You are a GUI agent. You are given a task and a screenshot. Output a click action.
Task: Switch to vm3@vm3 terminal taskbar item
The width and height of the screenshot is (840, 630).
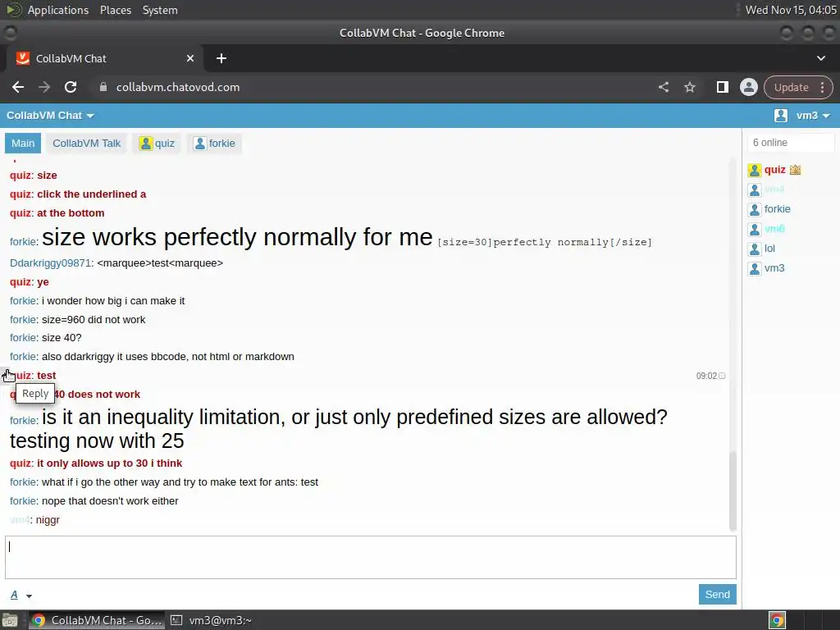[211, 620]
